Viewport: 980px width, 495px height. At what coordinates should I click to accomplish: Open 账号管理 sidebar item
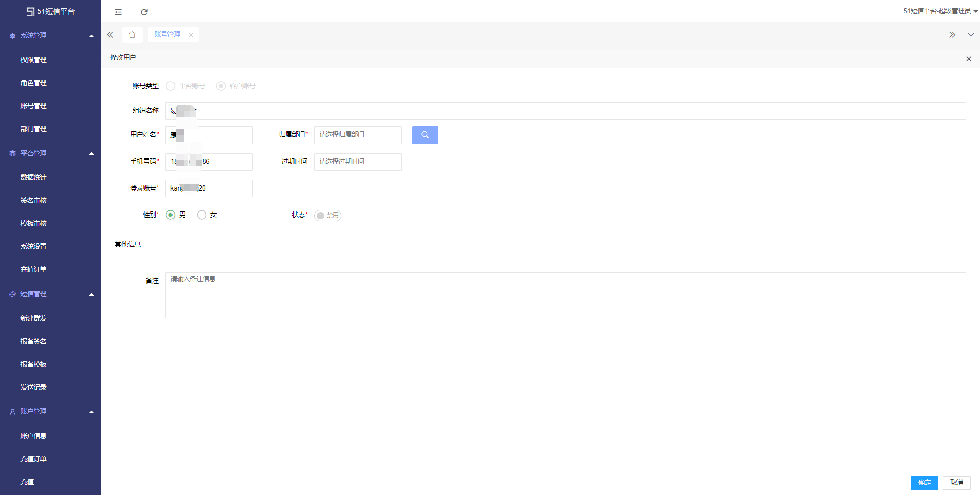34,106
